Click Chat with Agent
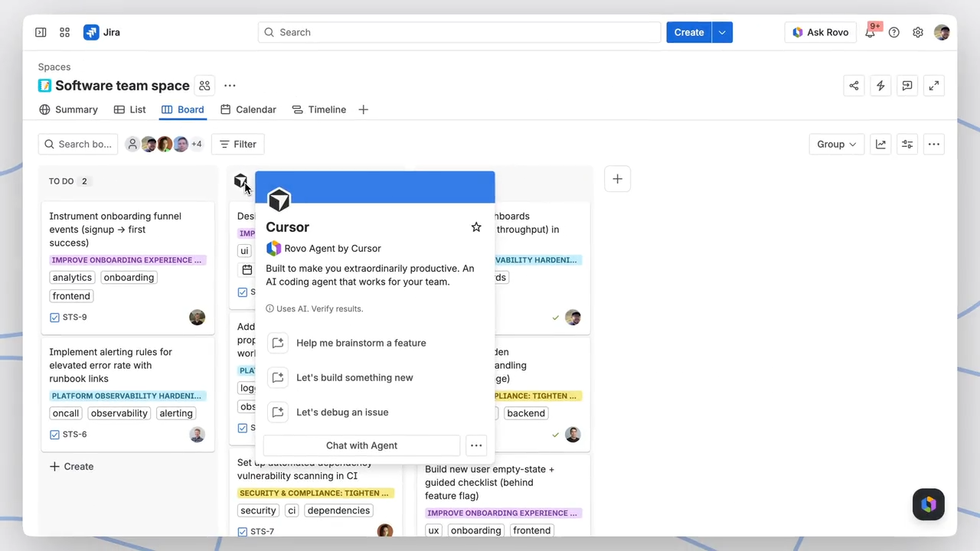 361,445
